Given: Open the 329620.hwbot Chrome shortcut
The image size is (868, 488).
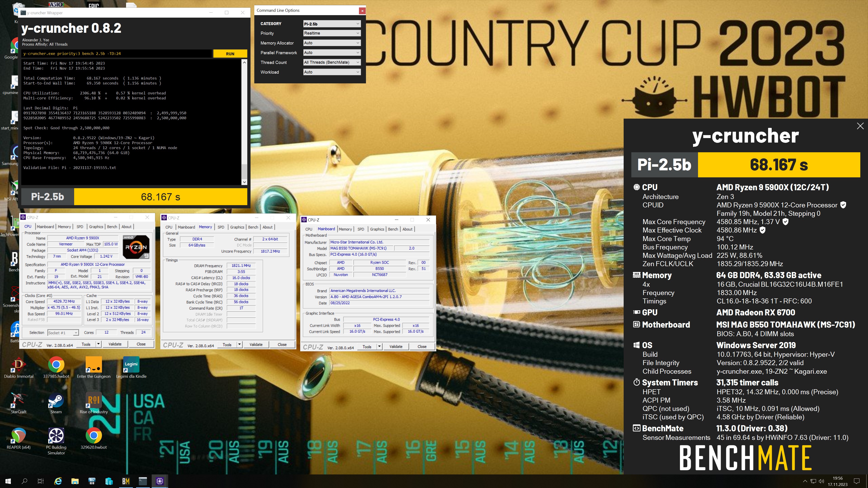Looking at the screenshot, I should [x=94, y=439].
